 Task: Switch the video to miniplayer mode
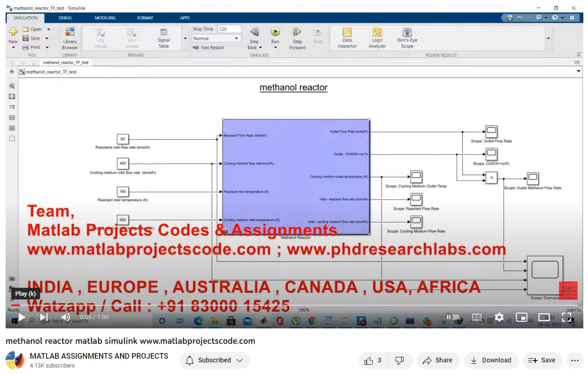point(522,317)
